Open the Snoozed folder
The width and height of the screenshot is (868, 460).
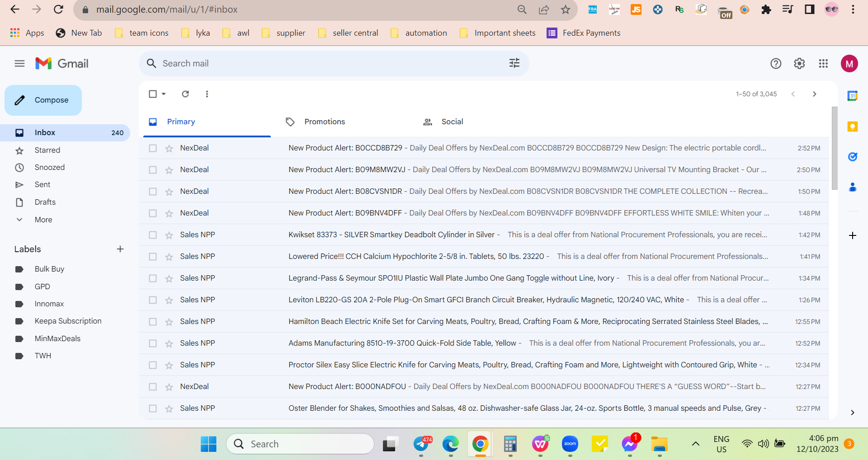coord(65,167)
